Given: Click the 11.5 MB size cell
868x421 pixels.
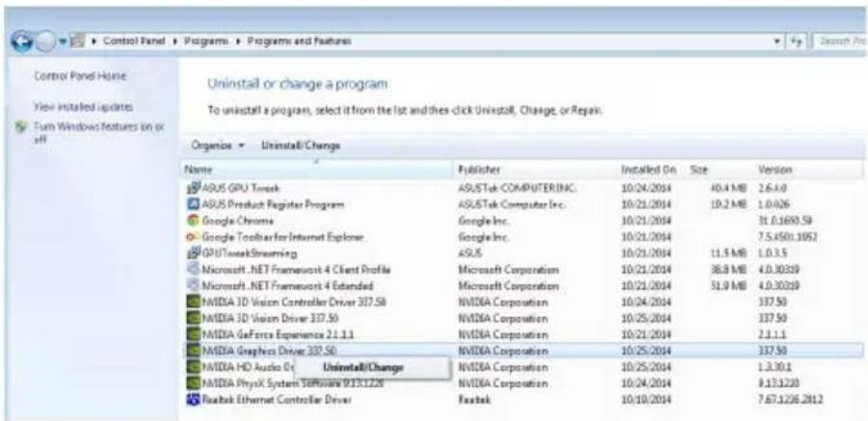Looking at the screenshot, I should point(729,253).
